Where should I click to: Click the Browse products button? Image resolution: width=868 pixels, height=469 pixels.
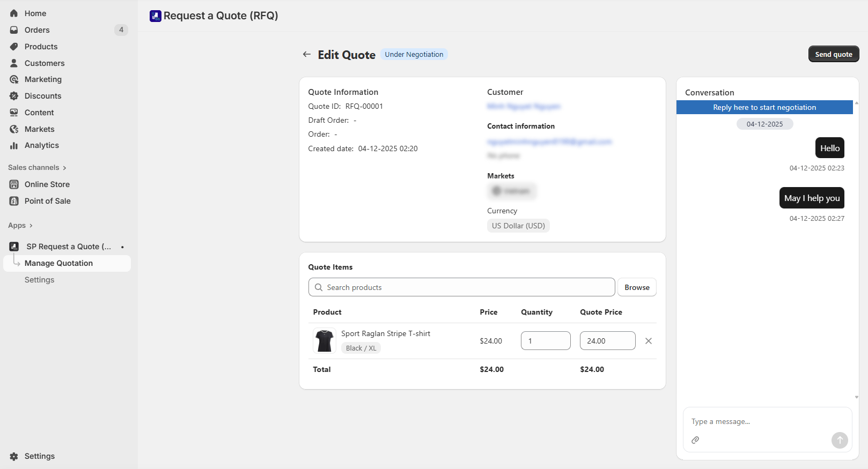(637, 287)
